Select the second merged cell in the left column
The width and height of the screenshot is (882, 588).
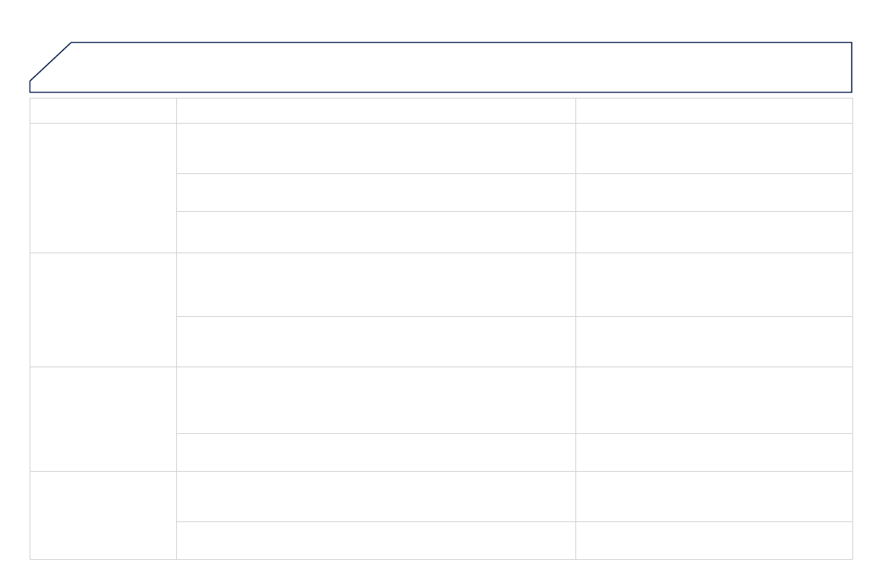103,310
